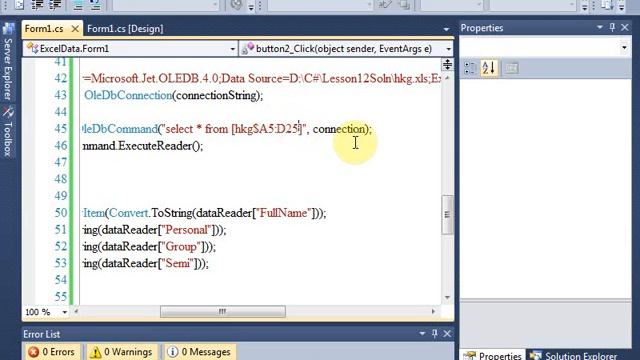Image resolution: width=640 pixels, height=360 pixels.
Task: Switch to the Form1.cs code tab
Action: coord(44,29)
